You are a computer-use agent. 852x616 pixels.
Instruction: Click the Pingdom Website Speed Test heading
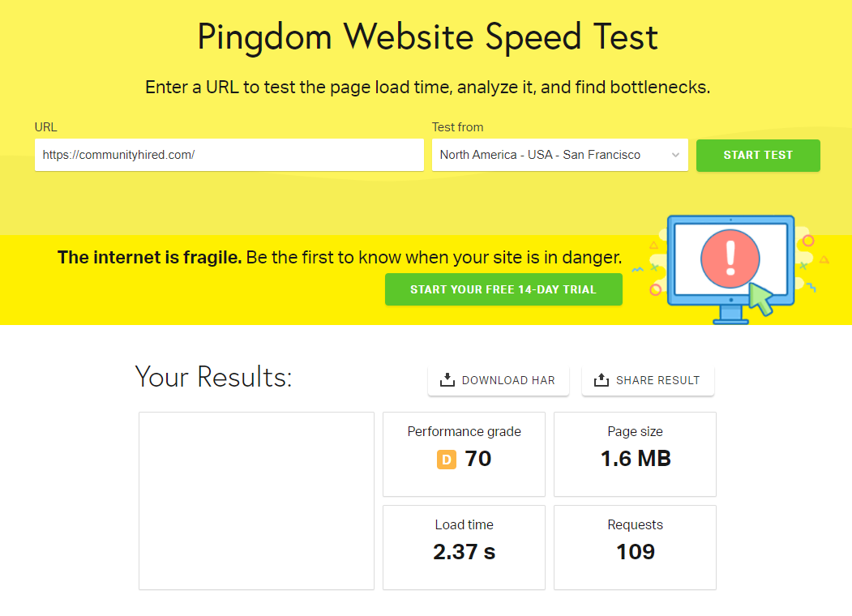(427, 38)
